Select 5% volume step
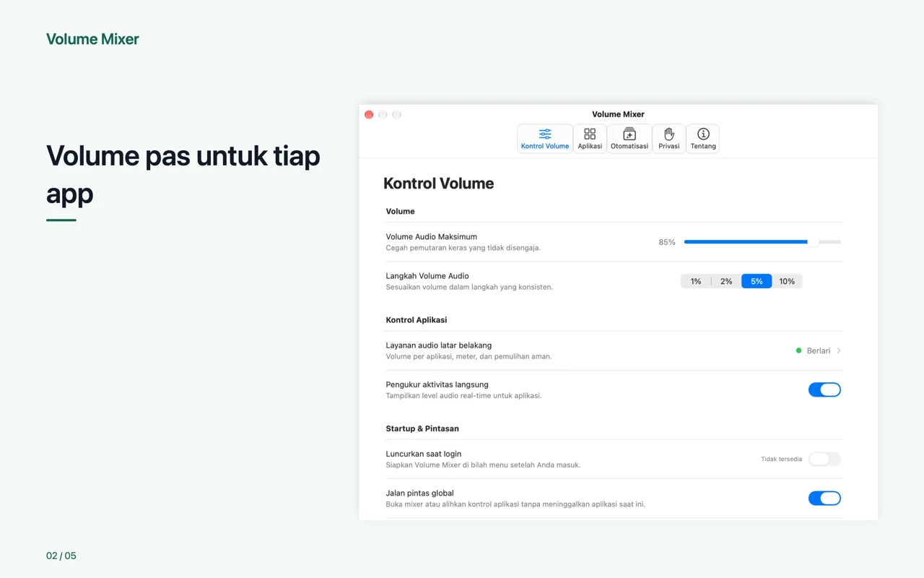Screen dimensions: 924x578 pyautogui.click(x=757, y=282)
